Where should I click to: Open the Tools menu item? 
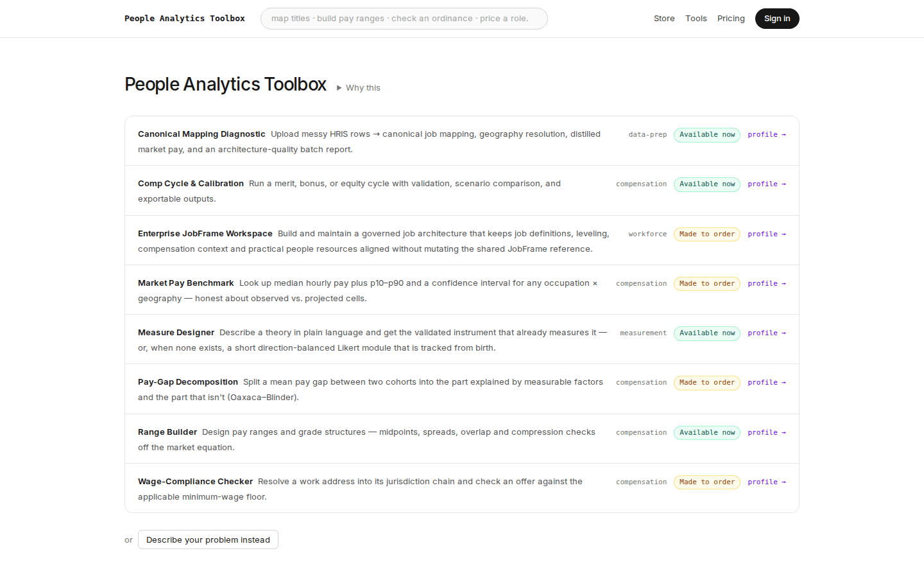tap(696, 19)
